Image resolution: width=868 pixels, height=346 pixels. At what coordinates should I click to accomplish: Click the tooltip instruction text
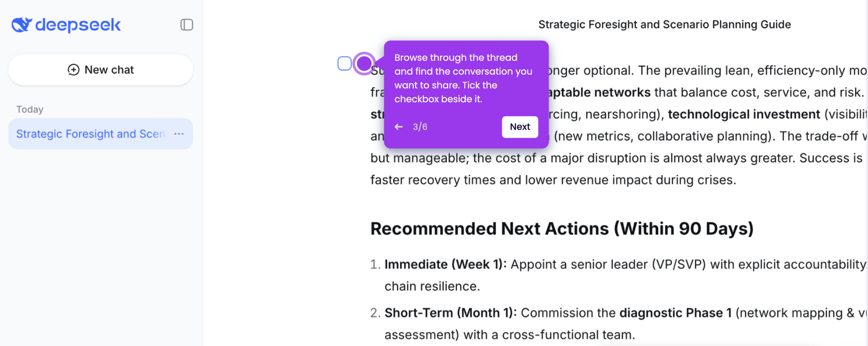pos(463,78)
